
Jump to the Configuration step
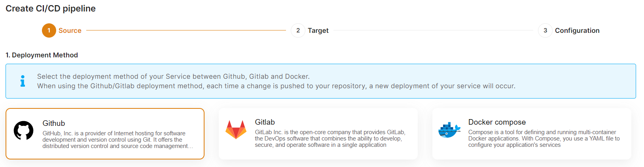pos(577,30)
